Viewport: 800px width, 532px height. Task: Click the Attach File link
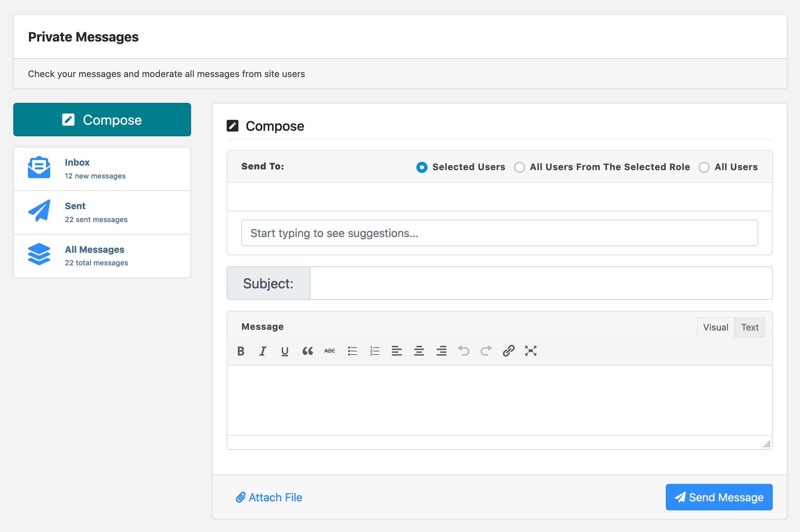pyautogui.click(x=269, y=497)
